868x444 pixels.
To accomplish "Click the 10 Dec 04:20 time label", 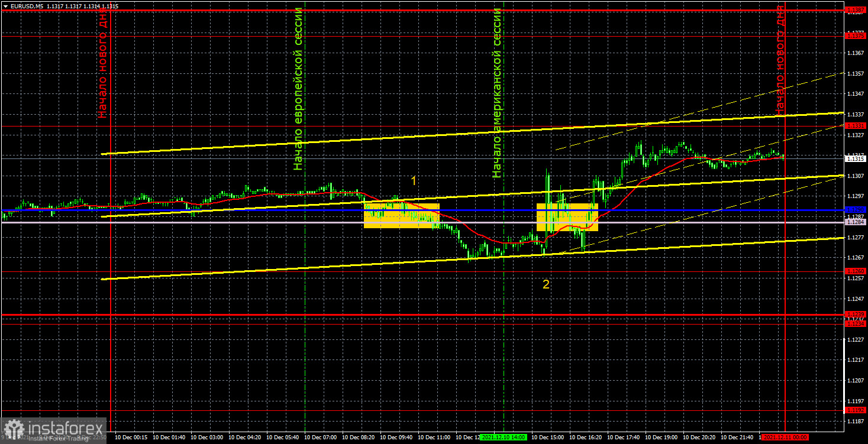I will (245, 437).
